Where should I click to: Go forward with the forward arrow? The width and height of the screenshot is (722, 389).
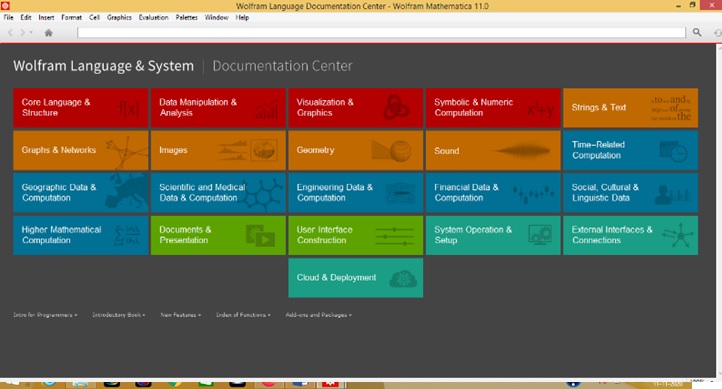(x=22, y=33)
